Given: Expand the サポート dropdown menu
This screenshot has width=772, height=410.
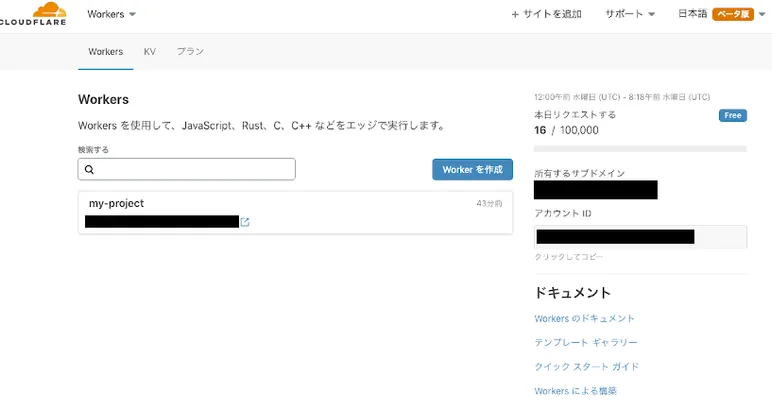Looking at the screenshot, I should (630, 14).
